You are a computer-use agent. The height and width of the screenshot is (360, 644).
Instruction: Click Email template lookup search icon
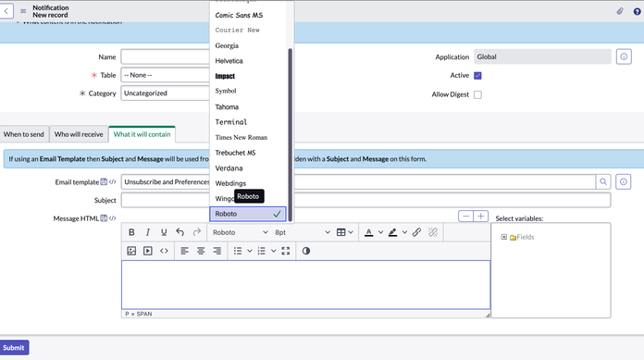point(603,181)
